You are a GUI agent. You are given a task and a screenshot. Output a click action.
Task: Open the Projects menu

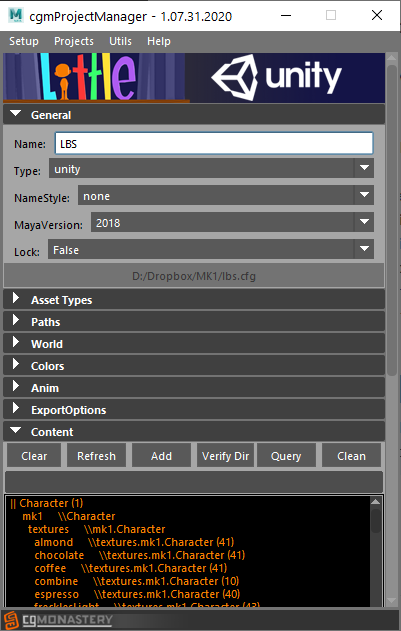(74, 41)
